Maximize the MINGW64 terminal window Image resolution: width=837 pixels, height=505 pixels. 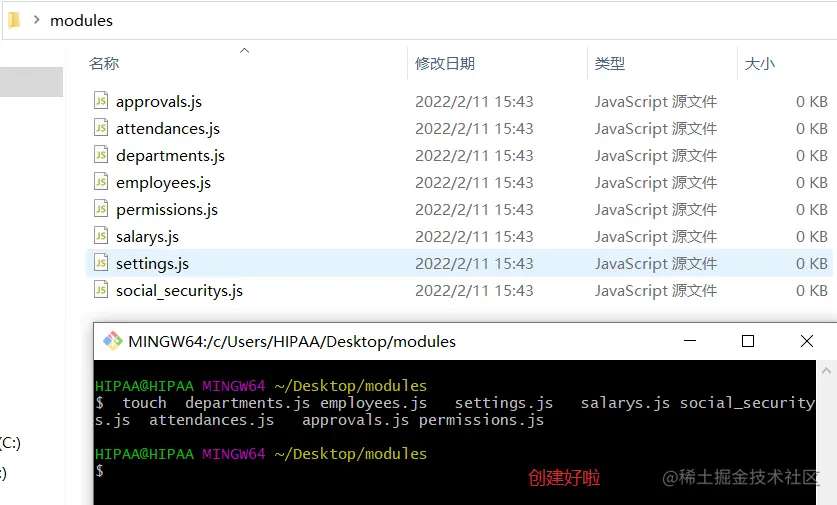[748, 341]
